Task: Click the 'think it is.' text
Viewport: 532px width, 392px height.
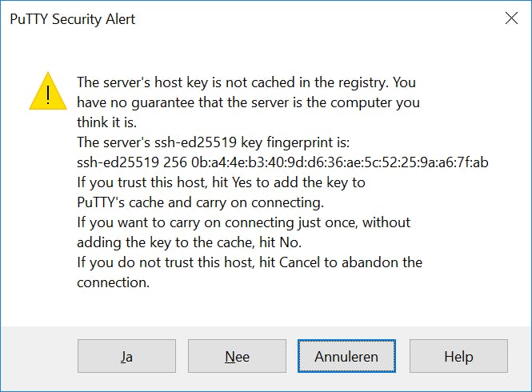Action: coord(107,122)
